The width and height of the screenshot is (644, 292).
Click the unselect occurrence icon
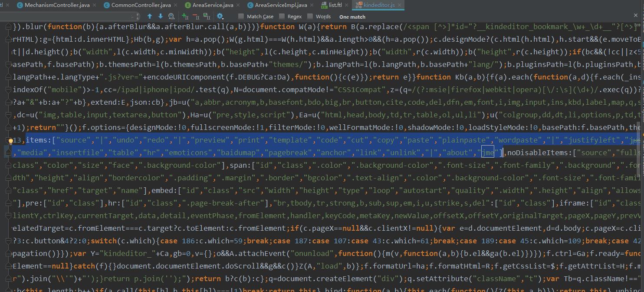point(196,16)
